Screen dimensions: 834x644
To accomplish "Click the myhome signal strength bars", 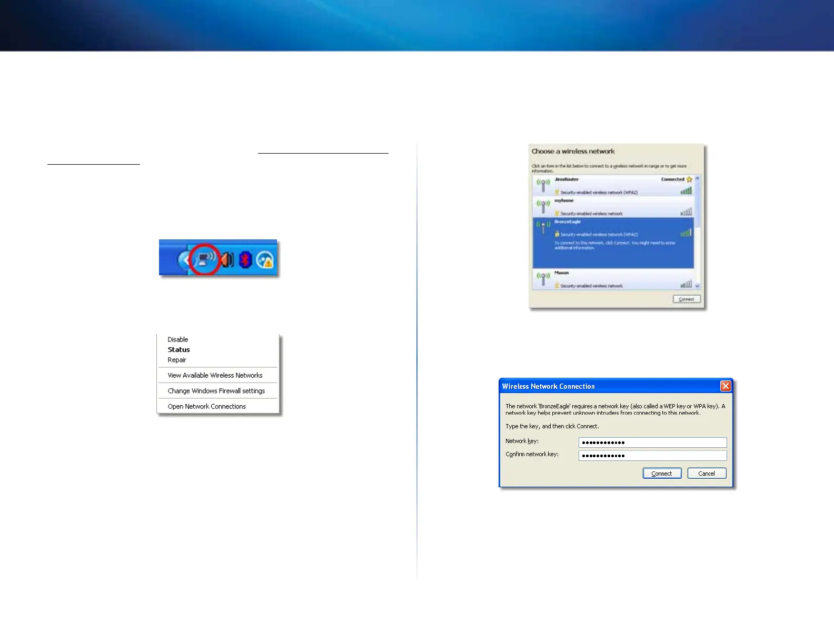I will click(x=686, y=212).
